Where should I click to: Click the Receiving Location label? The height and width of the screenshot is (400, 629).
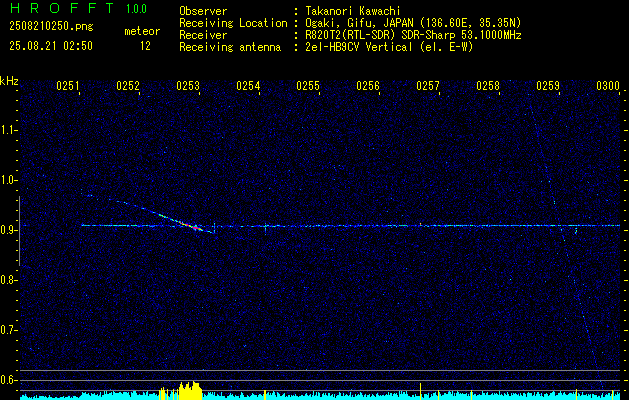(x=233, y=23)
